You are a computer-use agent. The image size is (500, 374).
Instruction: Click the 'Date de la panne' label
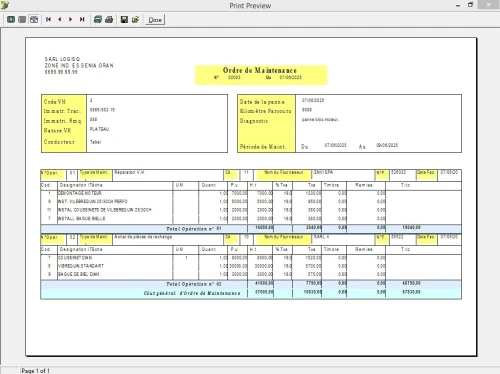[262, 102]
